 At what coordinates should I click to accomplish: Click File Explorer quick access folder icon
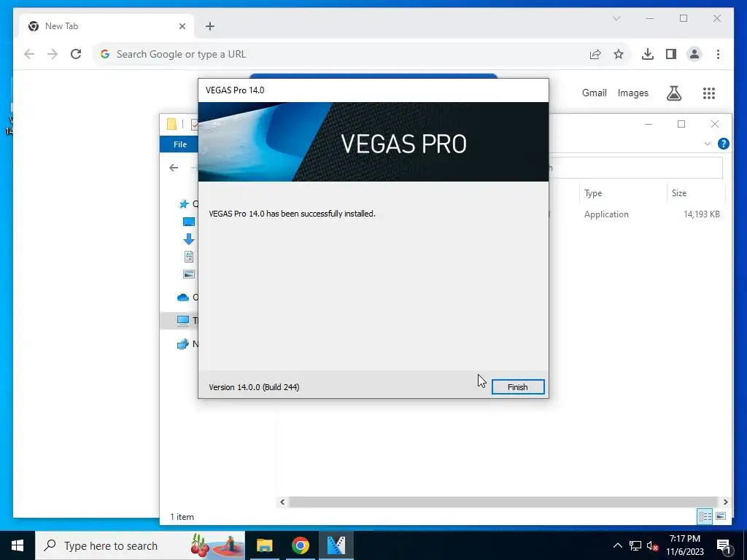[x=171, y=124]
